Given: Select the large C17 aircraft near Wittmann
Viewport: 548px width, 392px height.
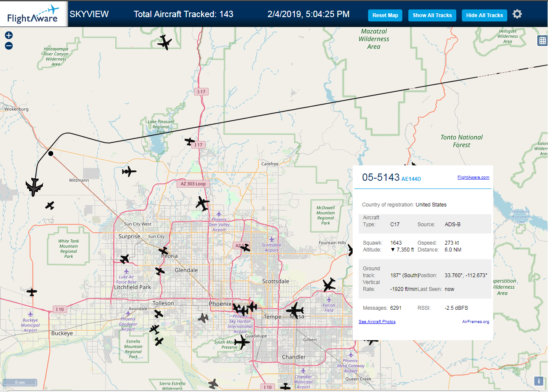Looking at the screenshot, I should click(x=34, y=187).
